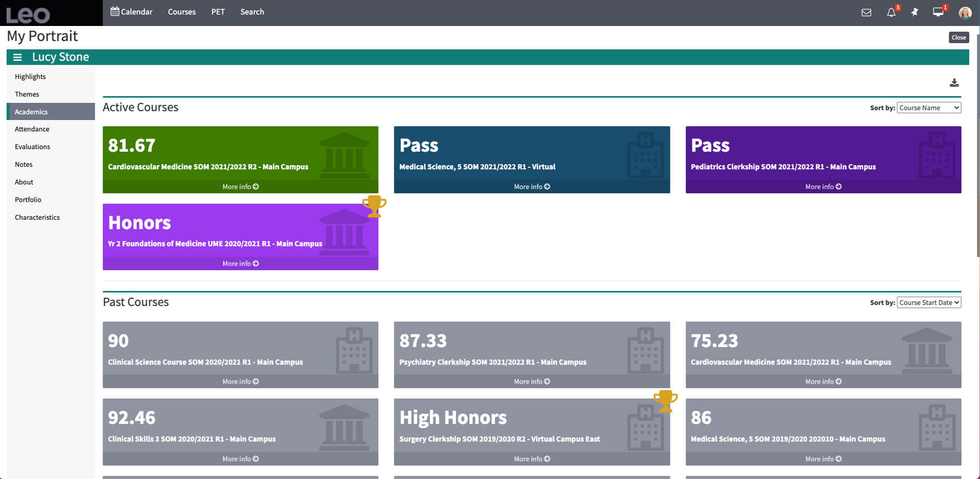Open the user profile avatar
980x479 pixels.
965,12
